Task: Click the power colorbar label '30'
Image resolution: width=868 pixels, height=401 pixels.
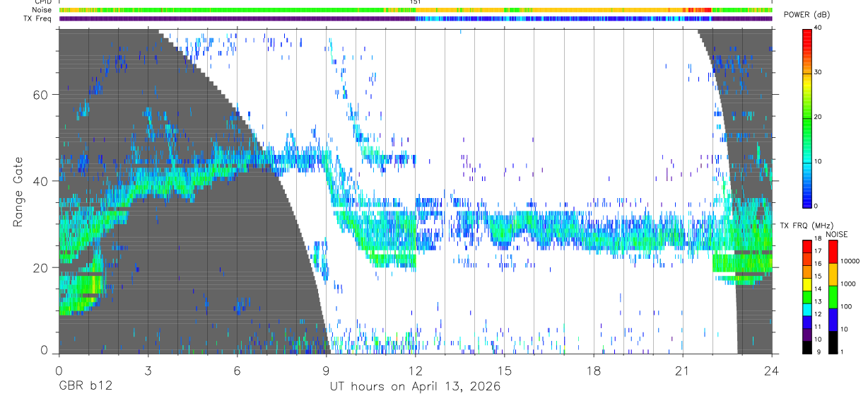Action: click(819, 73)
